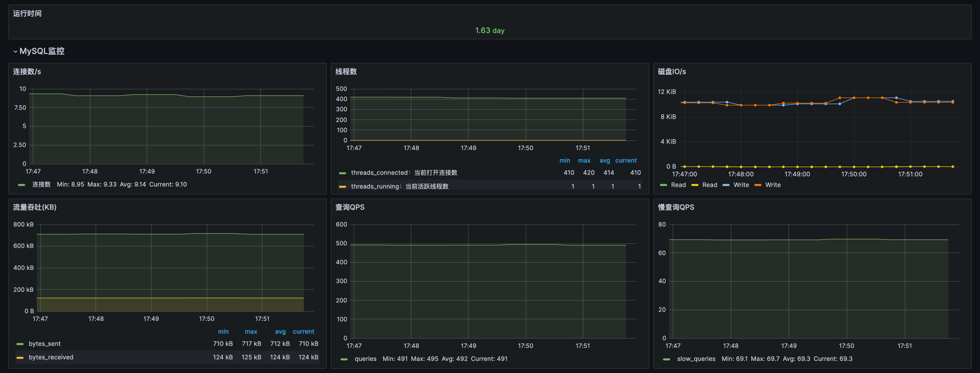Sort 线程数 legend by current column

626,161
